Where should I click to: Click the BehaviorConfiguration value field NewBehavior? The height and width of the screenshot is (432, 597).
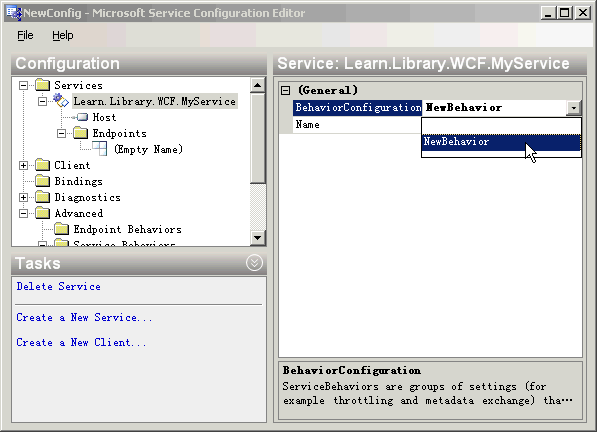click(x=494, y=108)
